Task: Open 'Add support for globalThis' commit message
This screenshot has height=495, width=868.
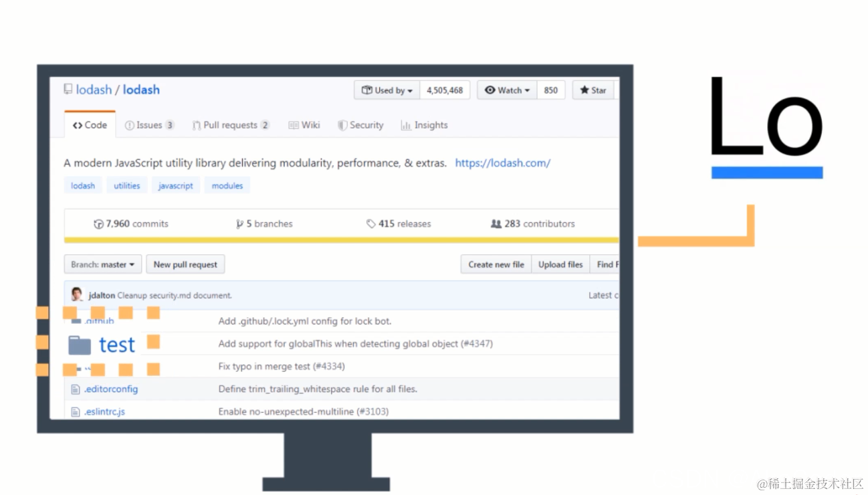Action: 356,344
